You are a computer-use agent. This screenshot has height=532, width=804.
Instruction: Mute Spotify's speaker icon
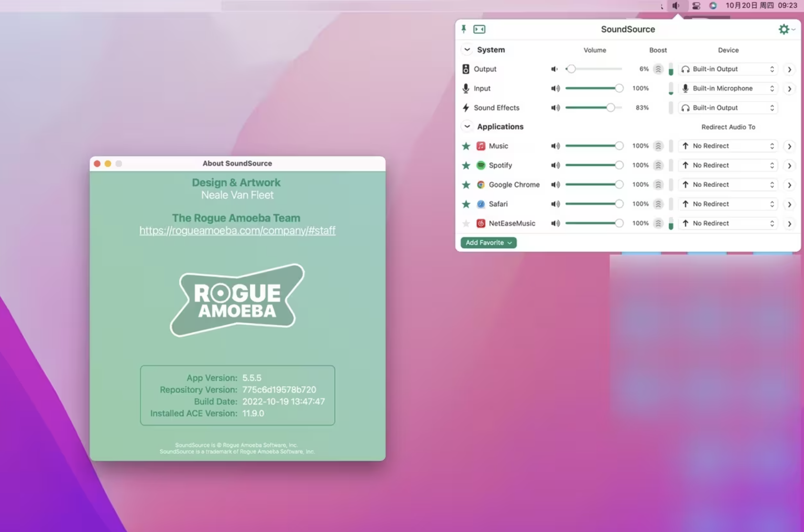pos(555,165)
